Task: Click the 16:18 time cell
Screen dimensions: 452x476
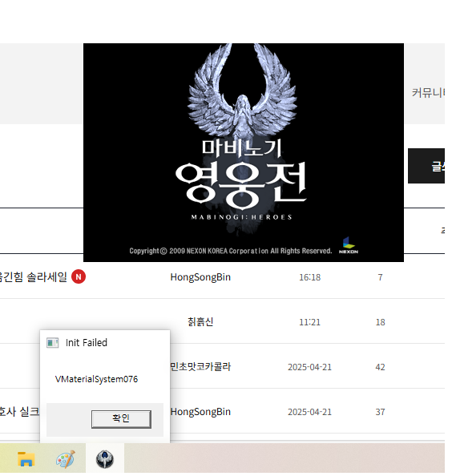Action: [x=309, y=277]
